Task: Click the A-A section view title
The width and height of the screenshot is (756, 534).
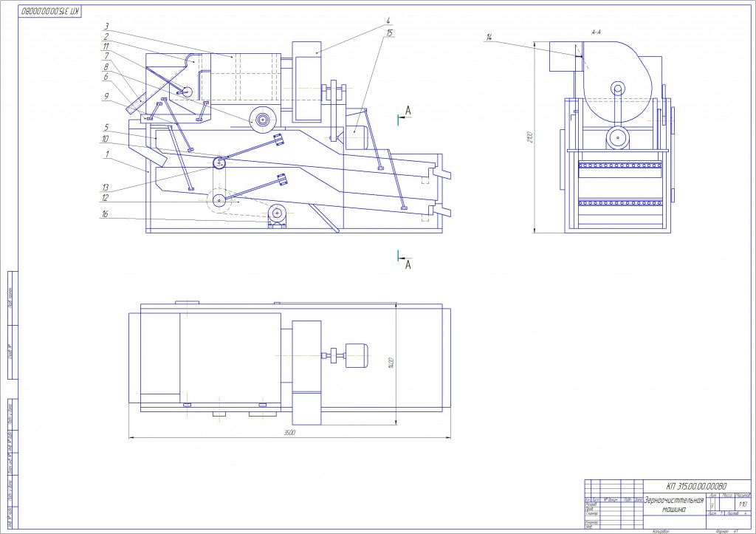Action: (x=596, y=32)
